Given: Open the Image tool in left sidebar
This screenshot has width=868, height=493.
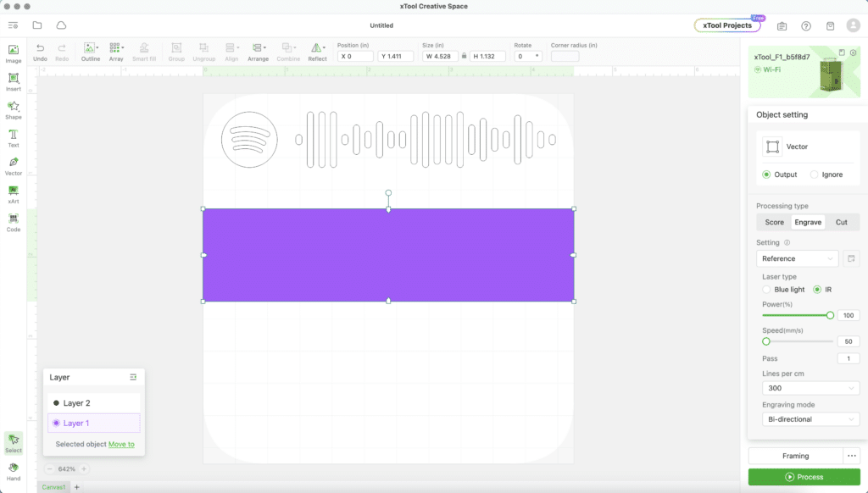Looking at the screenshot, I should pyautogui.click(x=14, y=53).
